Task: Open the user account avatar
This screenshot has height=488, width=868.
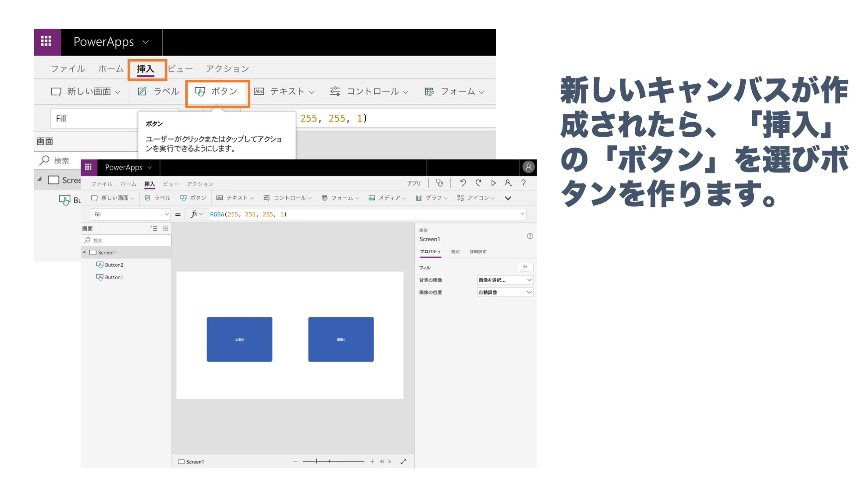Action: tap(529, 167)
